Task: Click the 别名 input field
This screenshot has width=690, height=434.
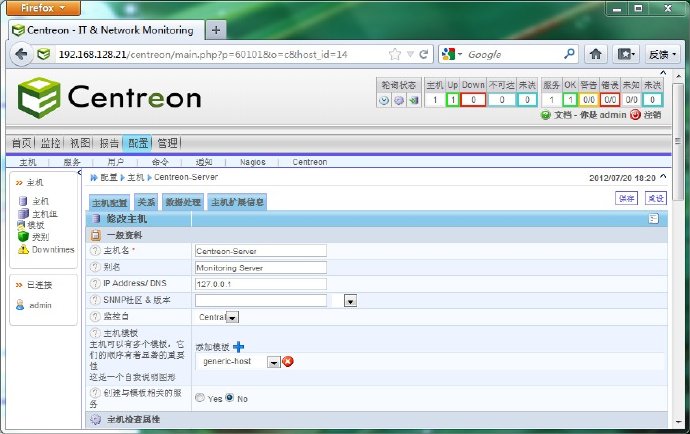Action: coord(261,268)
